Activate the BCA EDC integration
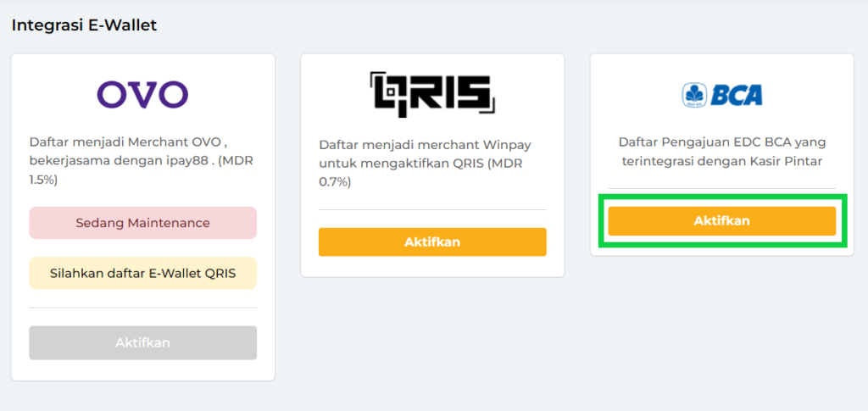 point(721,221)
